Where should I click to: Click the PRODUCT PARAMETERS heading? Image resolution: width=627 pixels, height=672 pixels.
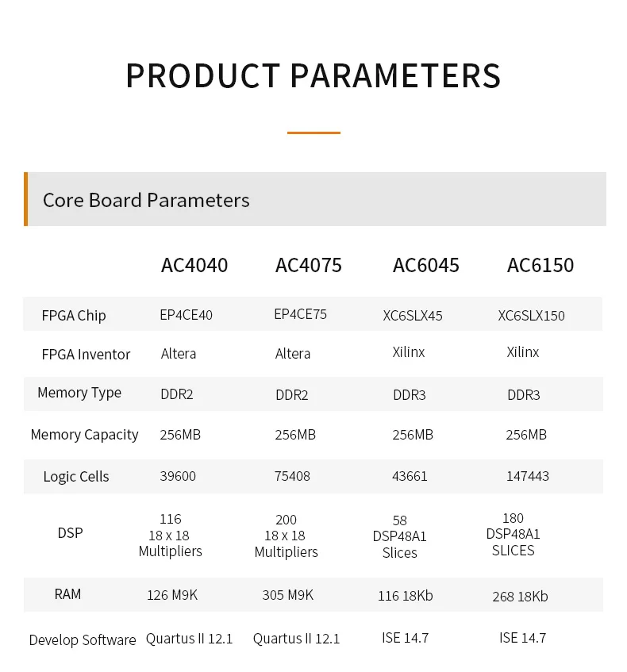coord(313,76)
